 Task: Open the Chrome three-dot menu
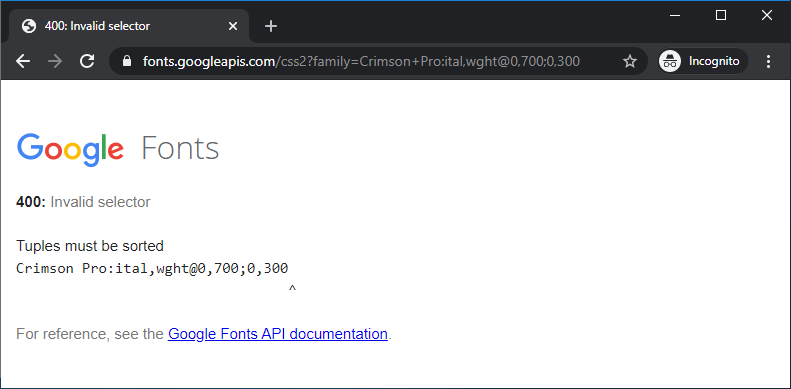[768, 62]
